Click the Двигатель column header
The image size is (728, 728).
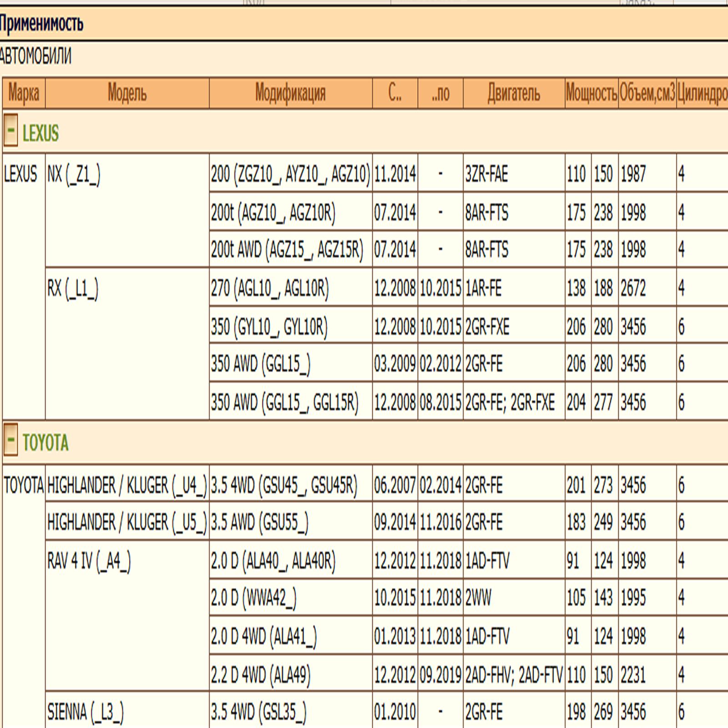(514, 93)
